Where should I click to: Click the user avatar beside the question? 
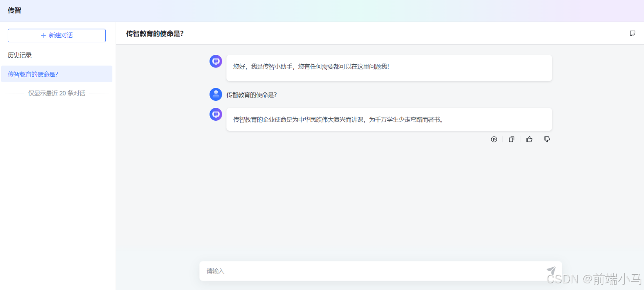(x=216, y=94)
